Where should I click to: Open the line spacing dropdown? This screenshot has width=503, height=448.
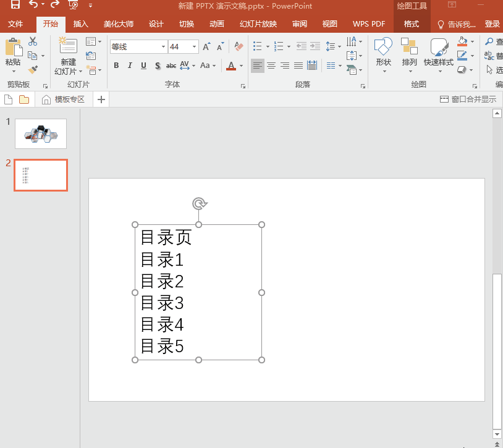[332, 47]
